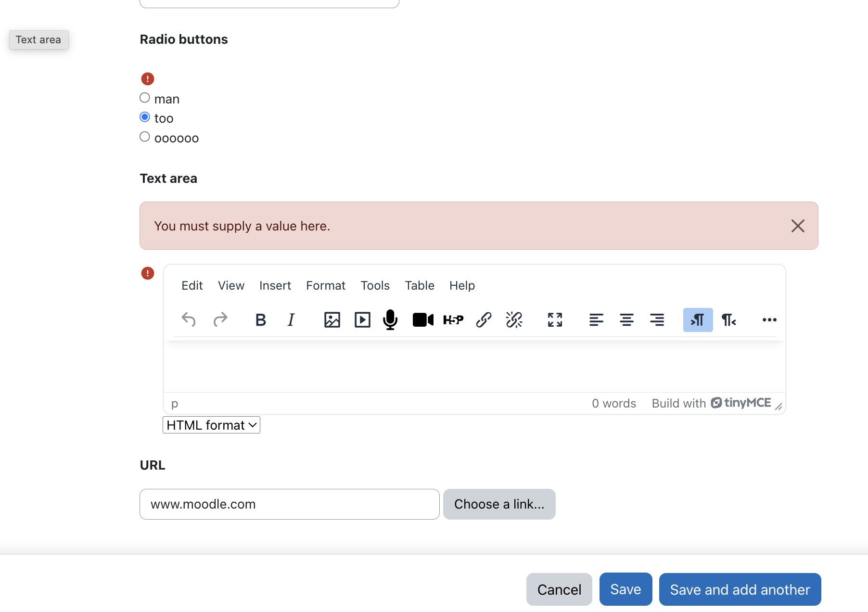Select the 'oooooo' radio option

coord(145,137)
